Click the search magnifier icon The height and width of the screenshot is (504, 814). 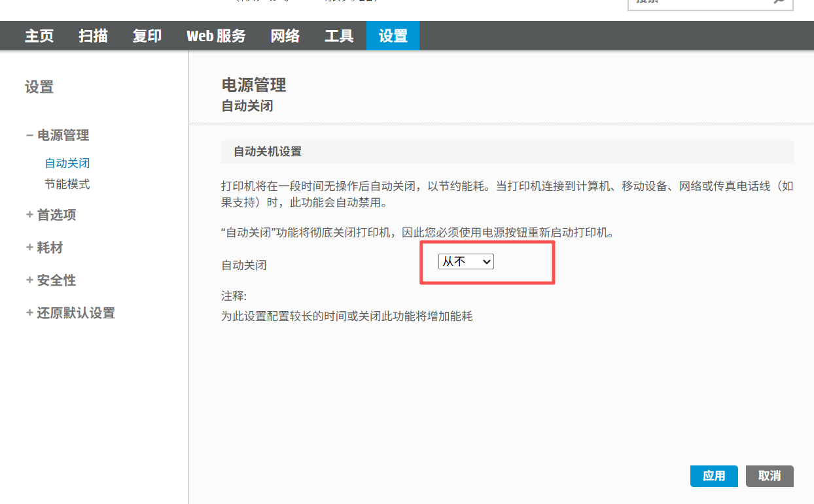click(x=779, y=2)
